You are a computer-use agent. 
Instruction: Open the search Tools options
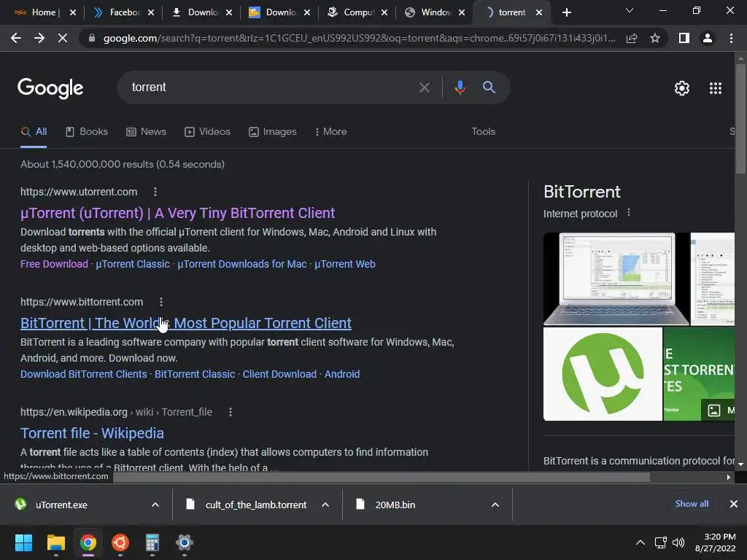coord(483,132)
